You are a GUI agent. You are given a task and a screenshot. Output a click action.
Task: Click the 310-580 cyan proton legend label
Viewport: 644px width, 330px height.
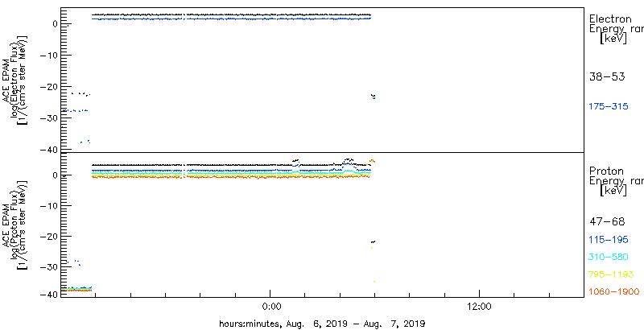[x=609, y=258]
